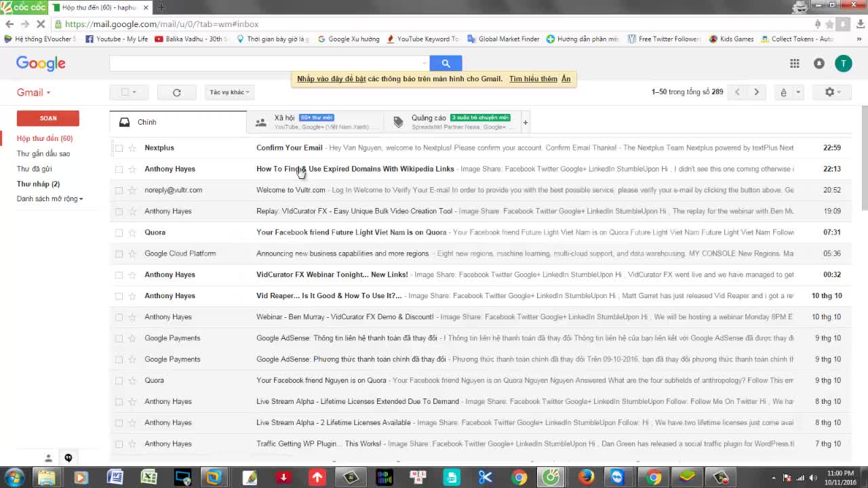Open Hangouts contacts person icon
This screenshot has height=488, width=868.
(x=48, y=458)
